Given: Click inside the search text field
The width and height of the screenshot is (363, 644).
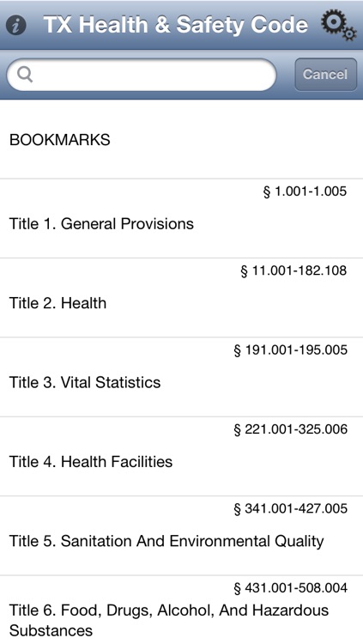Looking at the screenshot, I should point(142,75).
